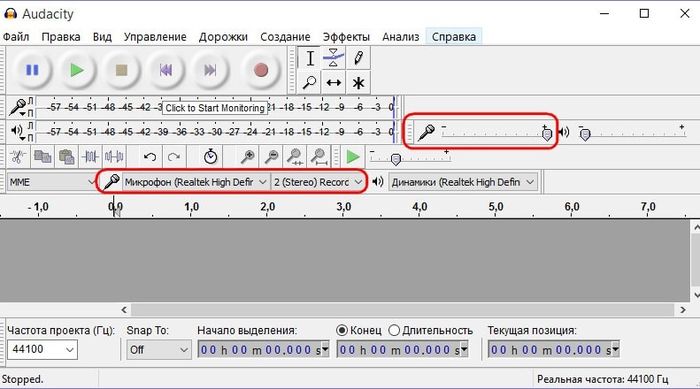
Task: Click the Copy icon in edit toolbar
Action: (x=42, y=157)
